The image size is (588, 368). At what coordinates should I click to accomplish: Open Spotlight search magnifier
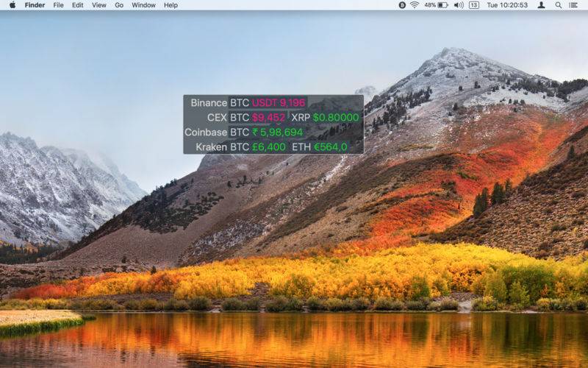559,5
